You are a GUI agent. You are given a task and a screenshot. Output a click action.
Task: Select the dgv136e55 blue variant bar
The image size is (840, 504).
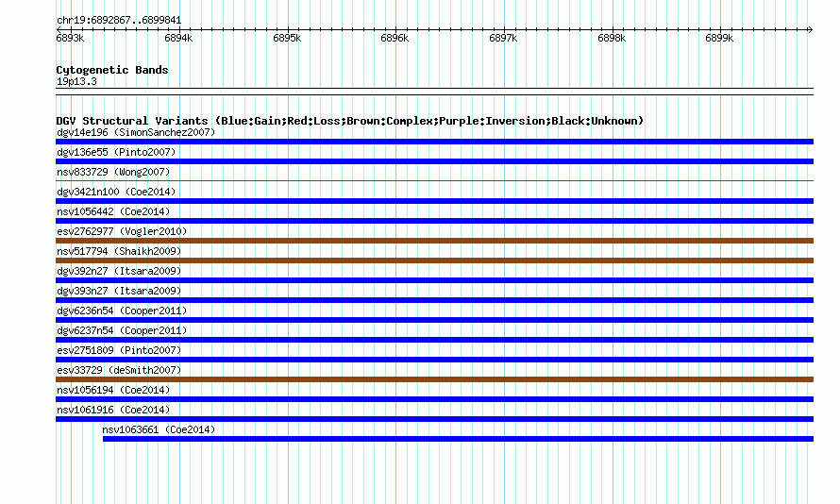click(434, 161)
